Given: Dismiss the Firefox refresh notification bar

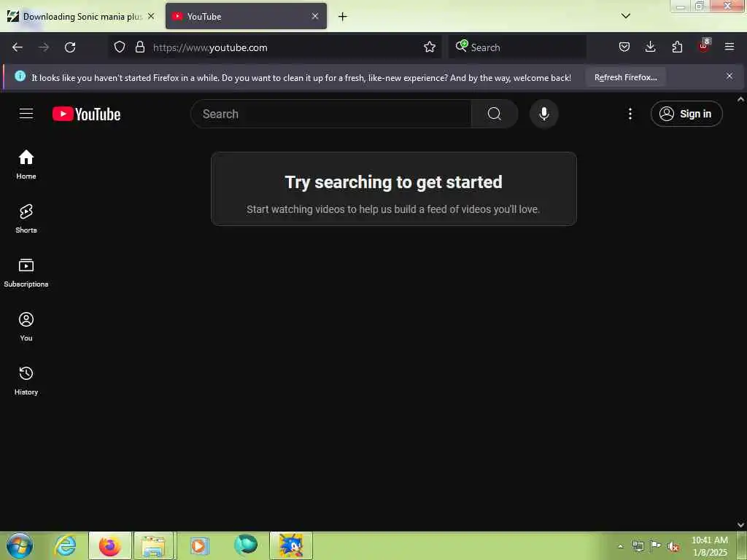Looking at the screenshot, I should (729, 76).
